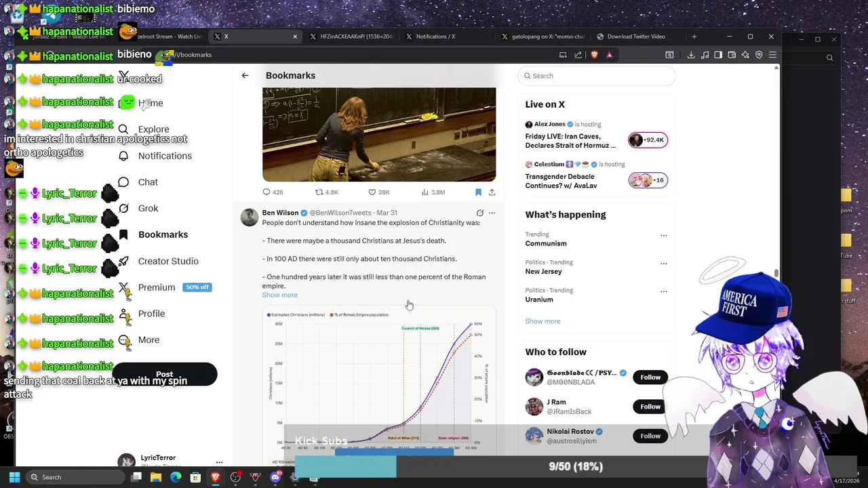The height and width of the screenshot is (488, 868).
Task: Click Ben Wilson's avatar picture
Action: point(250,217)
